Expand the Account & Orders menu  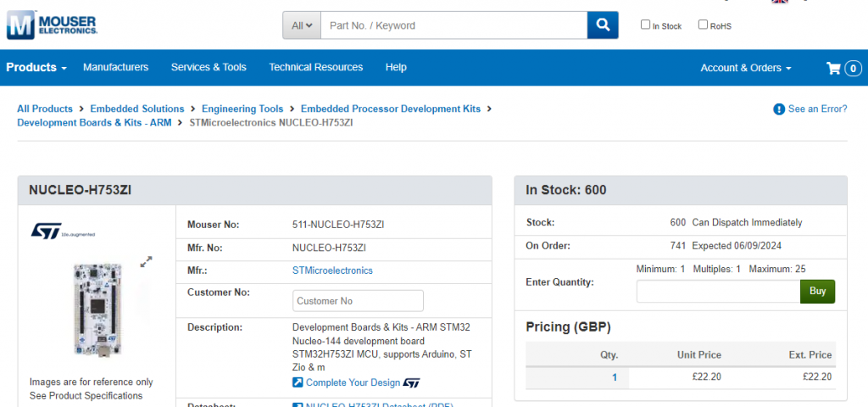(x=745, y=68)
